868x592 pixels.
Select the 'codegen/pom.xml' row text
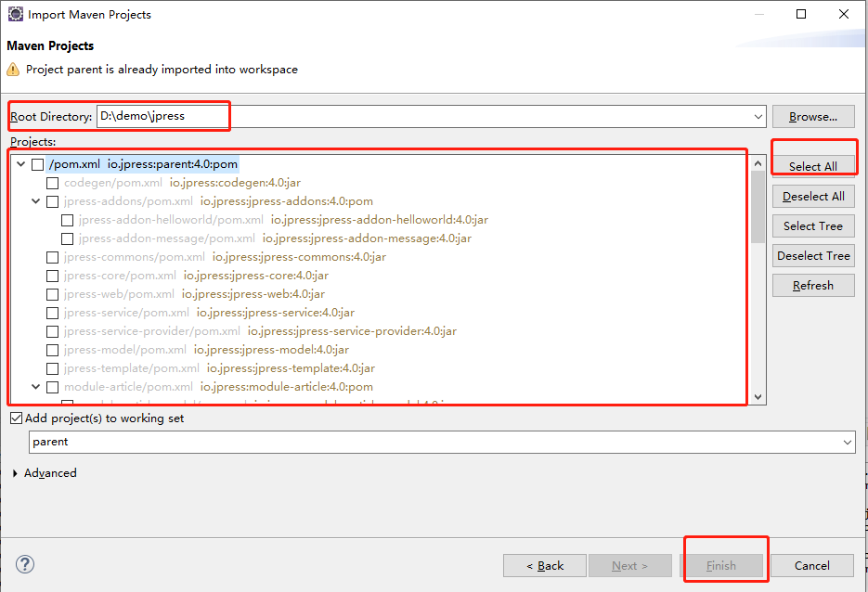point(182,183)
